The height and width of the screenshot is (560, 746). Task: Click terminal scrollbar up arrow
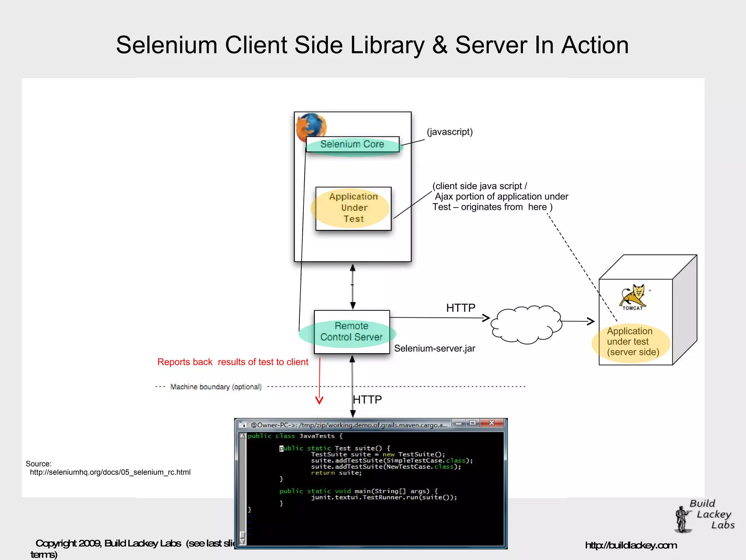[243, 436]
